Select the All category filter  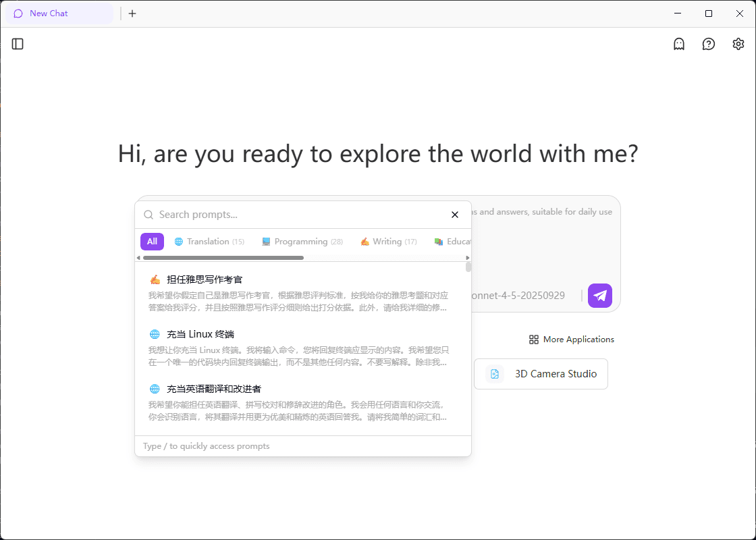coord(152,241)
